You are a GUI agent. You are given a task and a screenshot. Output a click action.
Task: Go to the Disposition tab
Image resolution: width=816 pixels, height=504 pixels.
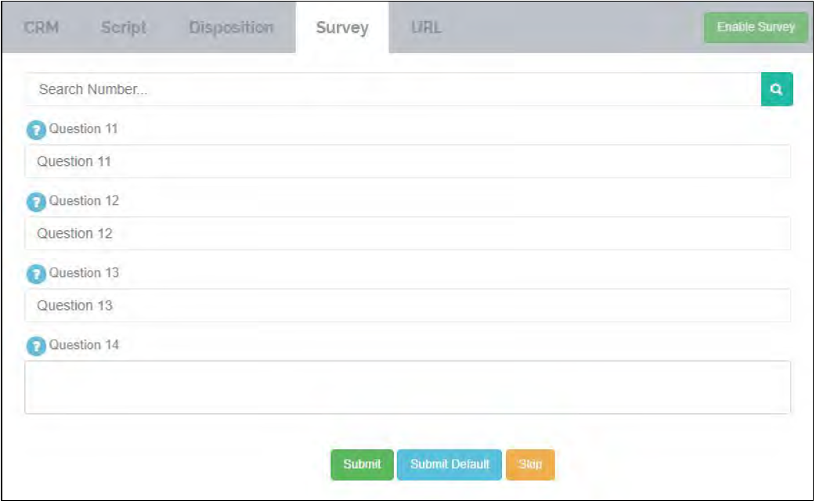point(231,27)
